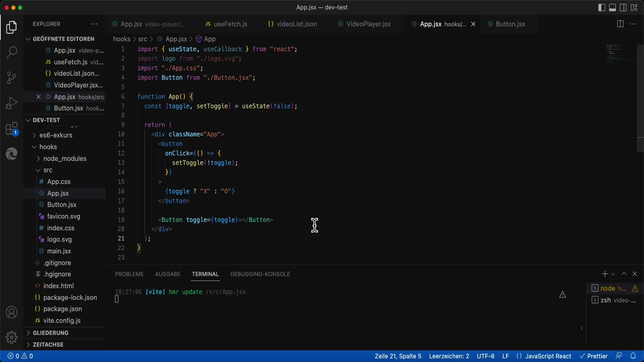Open the Run and Debug view
The image size is (644, 362).
[x=11, y=103]
